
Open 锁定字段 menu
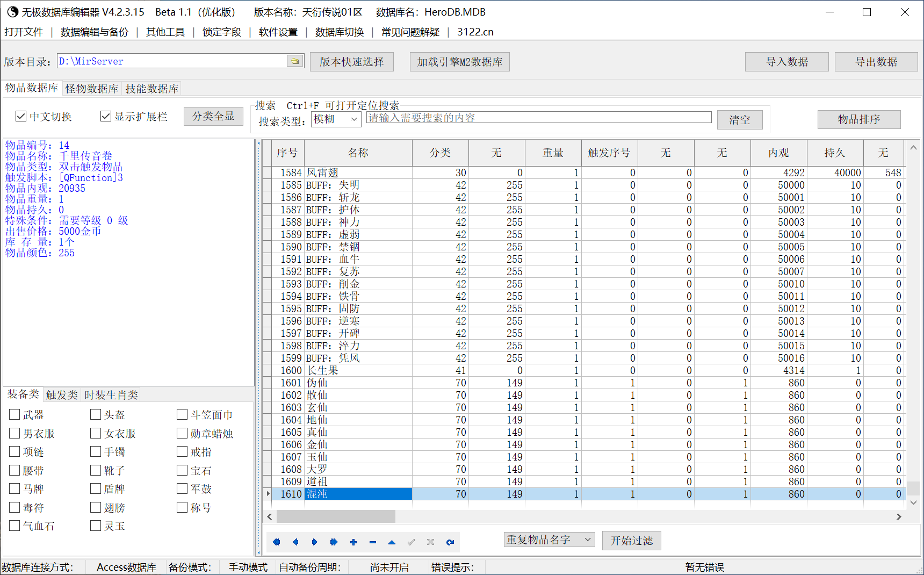[222, 32]
